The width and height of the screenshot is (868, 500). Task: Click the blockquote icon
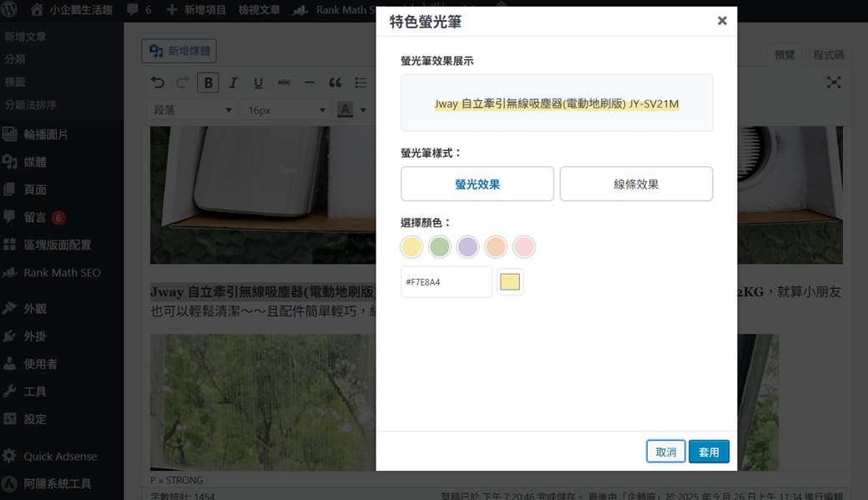click(x=335, y=83)
